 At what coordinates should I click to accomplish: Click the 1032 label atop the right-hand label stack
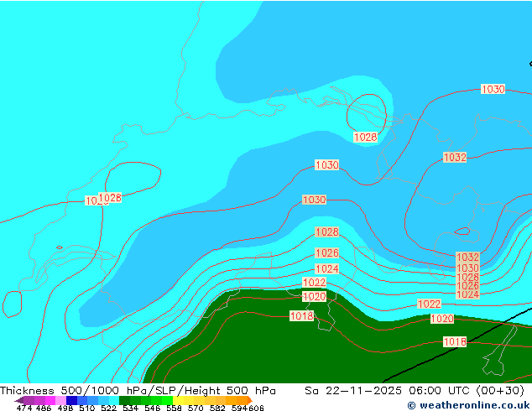click(x=467, y=257)
